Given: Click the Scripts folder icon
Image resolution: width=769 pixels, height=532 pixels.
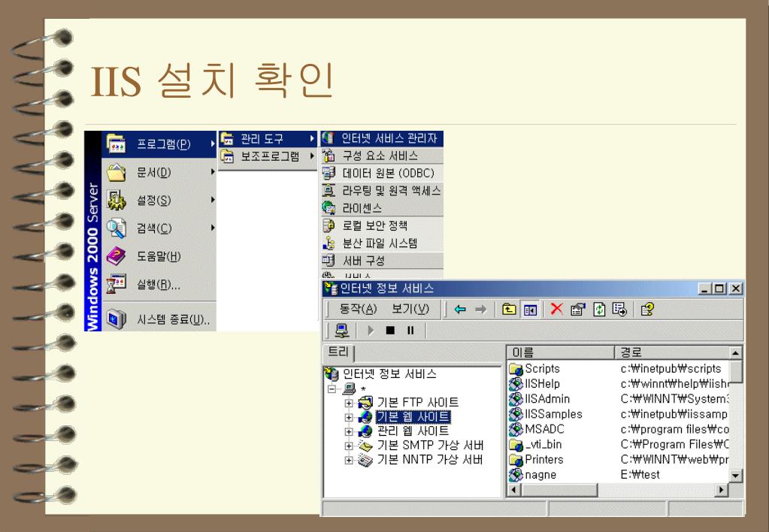Looking at the screenshot, I should tap(516, 369).
